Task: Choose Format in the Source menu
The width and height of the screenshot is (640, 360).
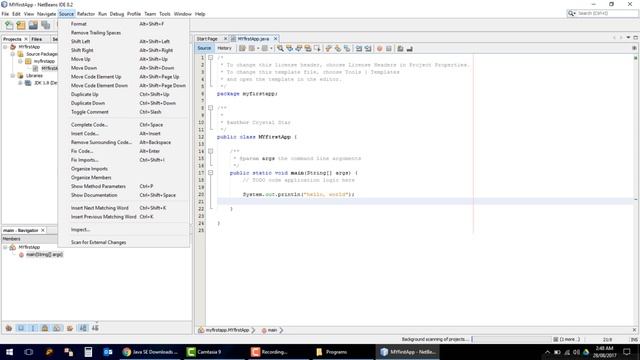Action: (x=123, y=24)
